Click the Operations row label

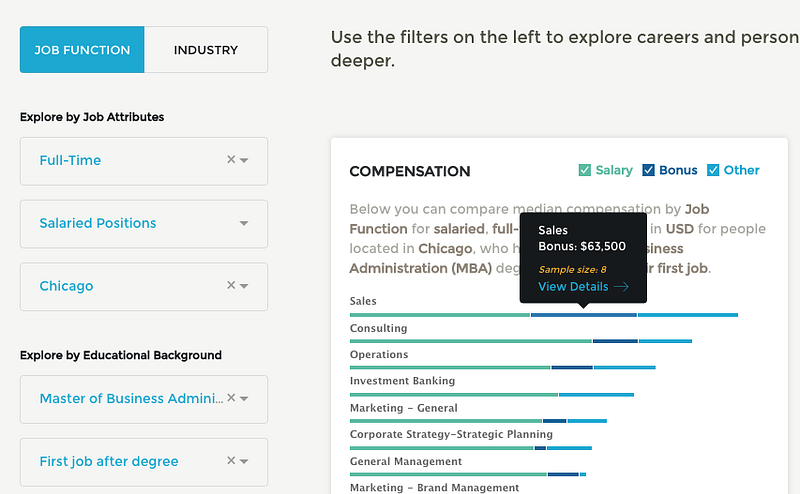click(379, 354)
